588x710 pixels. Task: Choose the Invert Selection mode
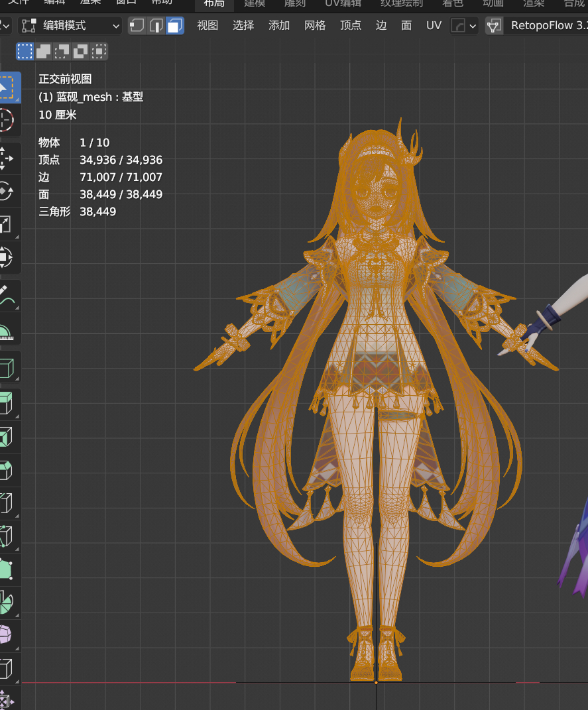pos(80,52)
